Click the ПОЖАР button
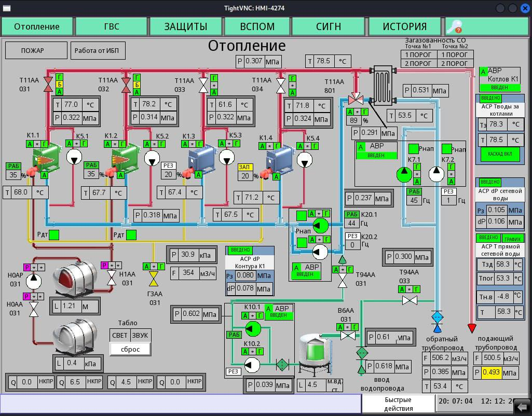The height and width of the screenshot is (416, 532). (x=36, y=50)
